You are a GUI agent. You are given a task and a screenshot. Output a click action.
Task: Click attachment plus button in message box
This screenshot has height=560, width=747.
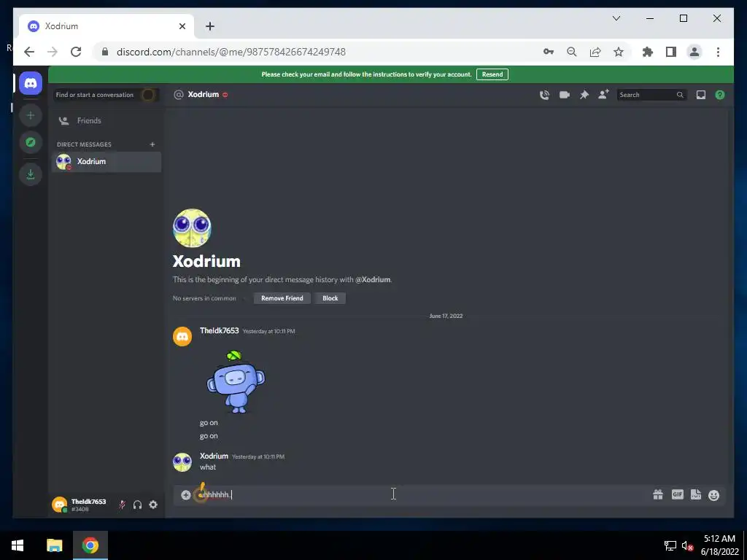(x=186, y=495)
